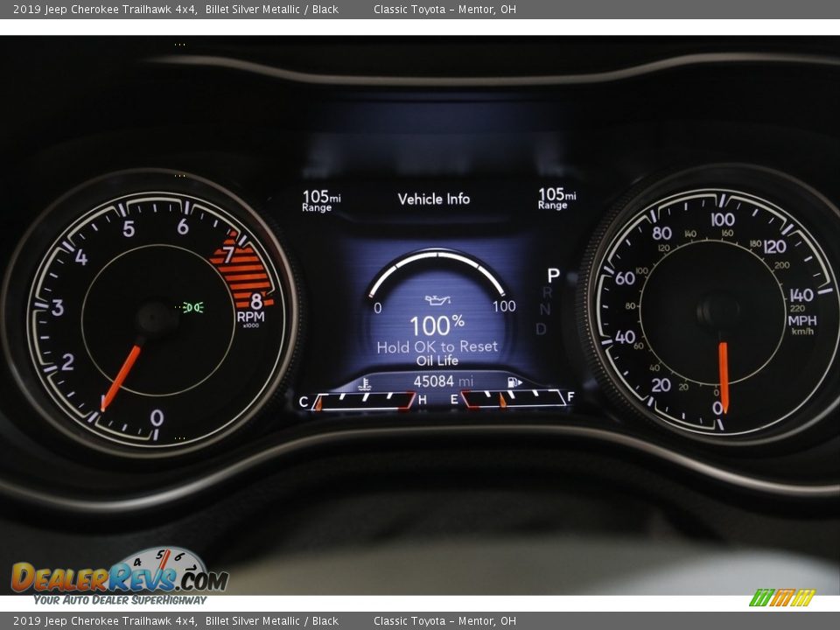Select the D gear indicator
This screenshot has width=840, height=630.
click(x=541, y=329)
